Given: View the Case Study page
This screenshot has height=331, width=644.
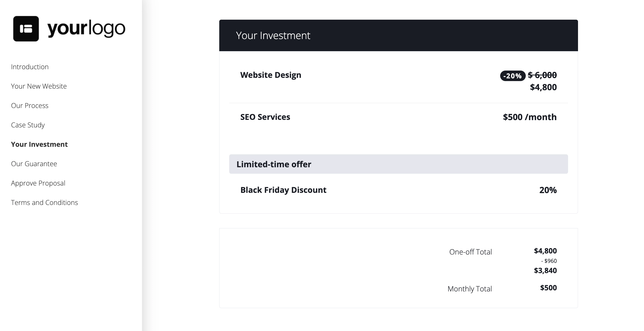Looking at the screenshot, I should 28,125.
